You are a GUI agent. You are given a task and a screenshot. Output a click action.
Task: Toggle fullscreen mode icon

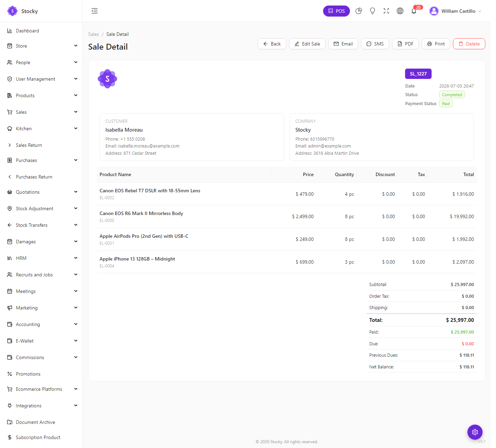386,11
